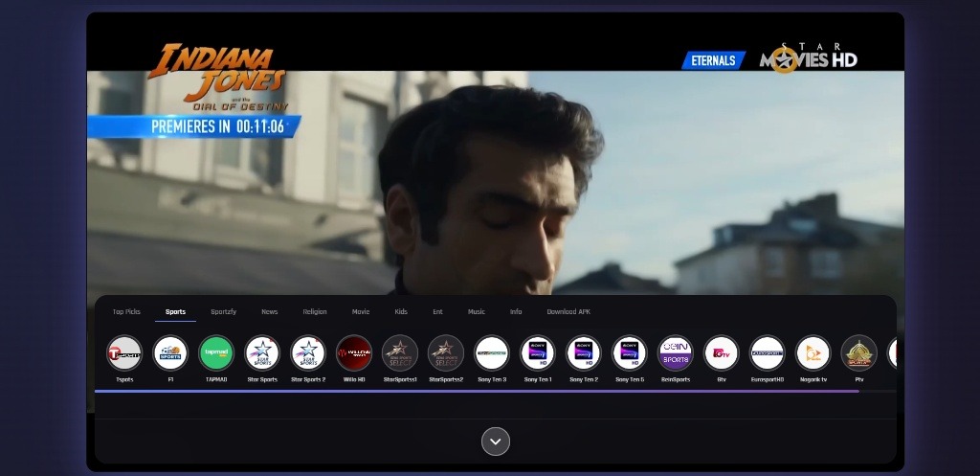Select the Ptv sports channel icon
Screen dimensions: 980x476
pyautogui.click(x=858, y=352)
